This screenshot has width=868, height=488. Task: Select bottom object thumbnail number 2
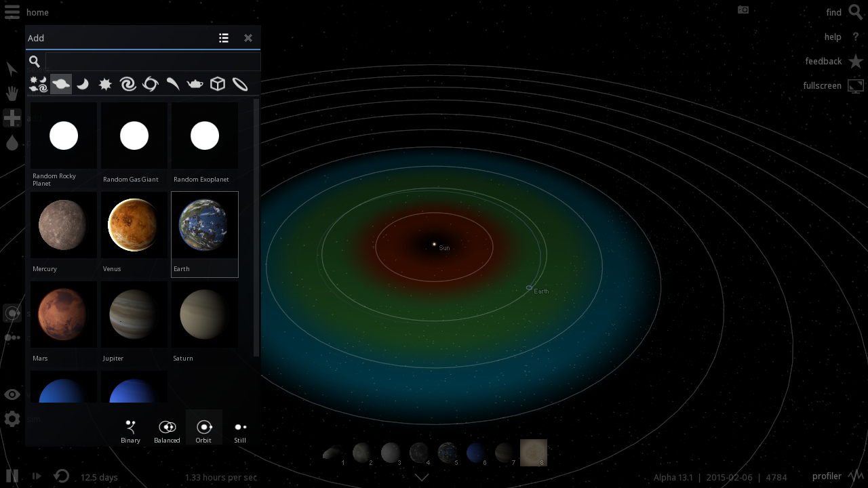click(361, 453)
